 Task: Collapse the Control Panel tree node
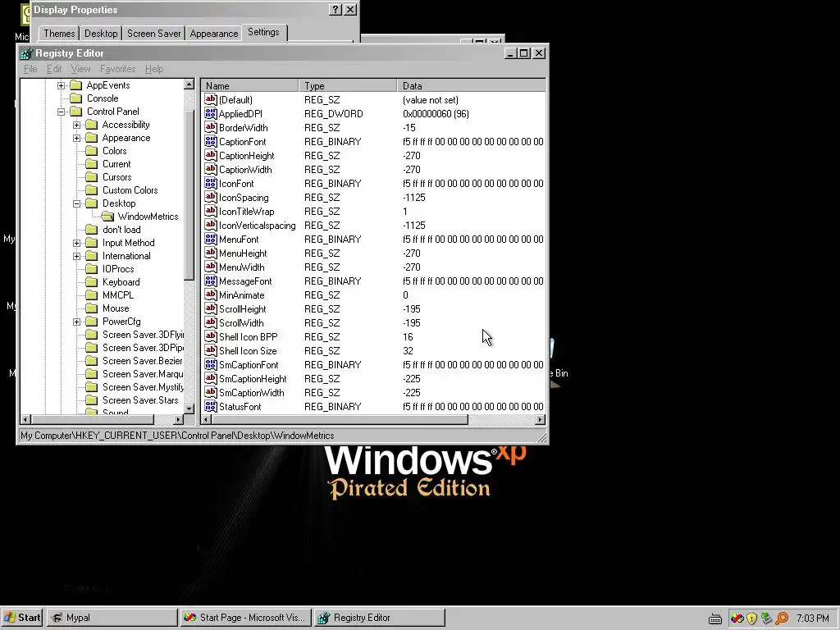pos(61,112)
